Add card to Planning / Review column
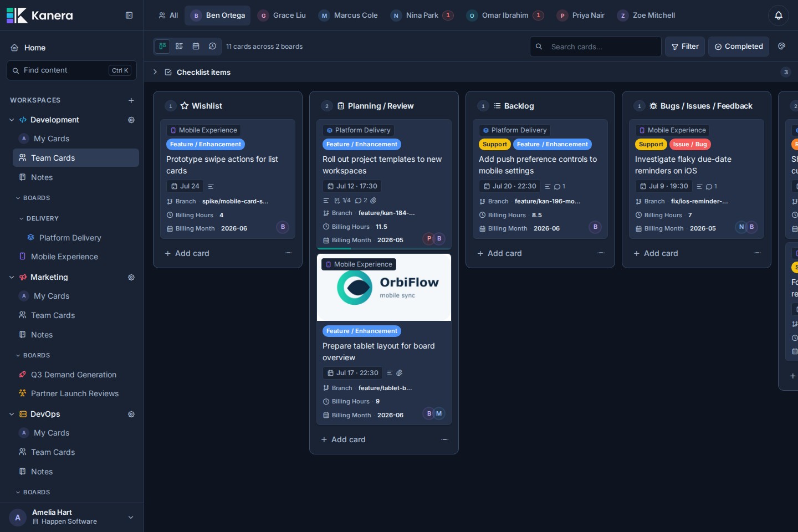This screenshot has width=798, height=532. pyautogui.click(x=344, y=439)
